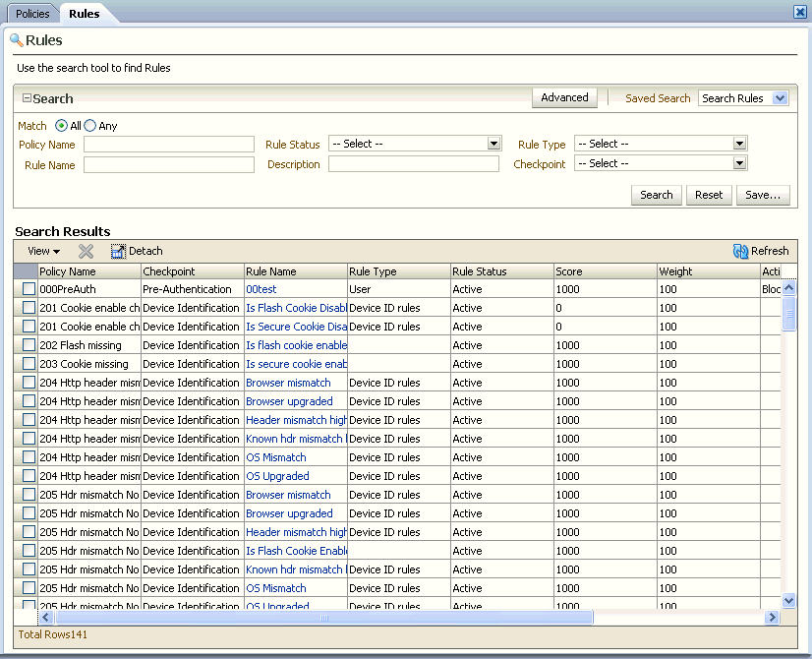
Task: Click inside the Policy Name input field
Action: coord(167,144)
